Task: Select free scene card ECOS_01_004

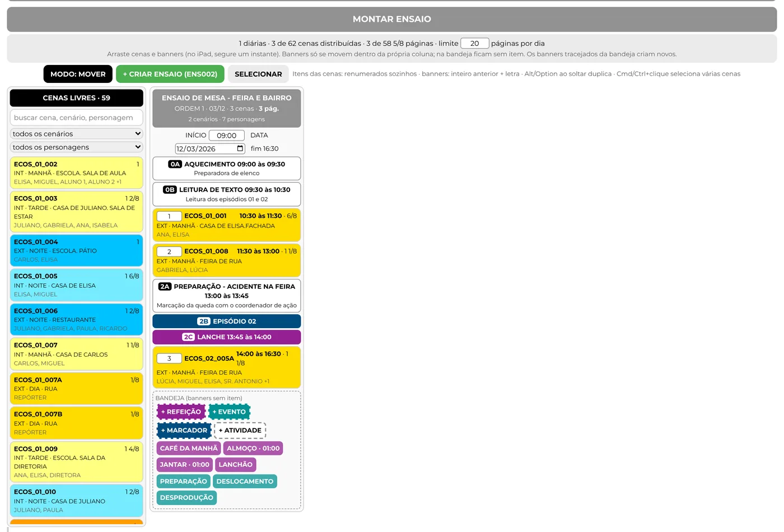Action: click(76, 250)
